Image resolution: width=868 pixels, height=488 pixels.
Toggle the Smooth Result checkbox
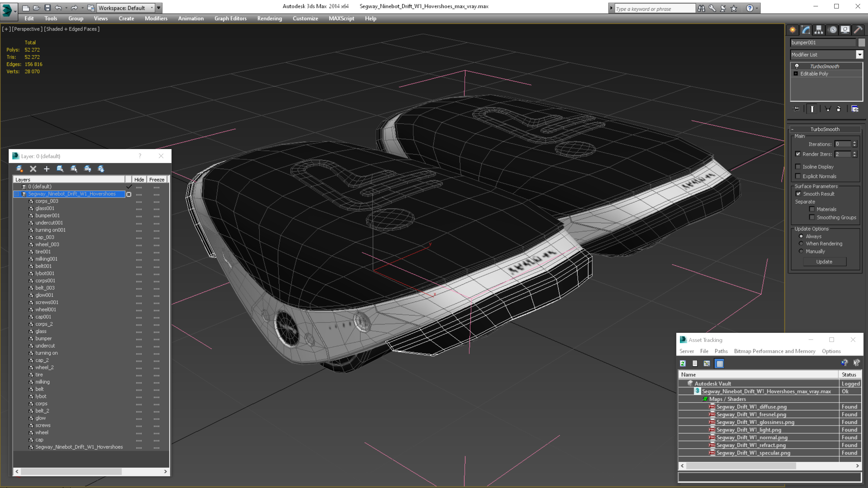coord(798,194)
